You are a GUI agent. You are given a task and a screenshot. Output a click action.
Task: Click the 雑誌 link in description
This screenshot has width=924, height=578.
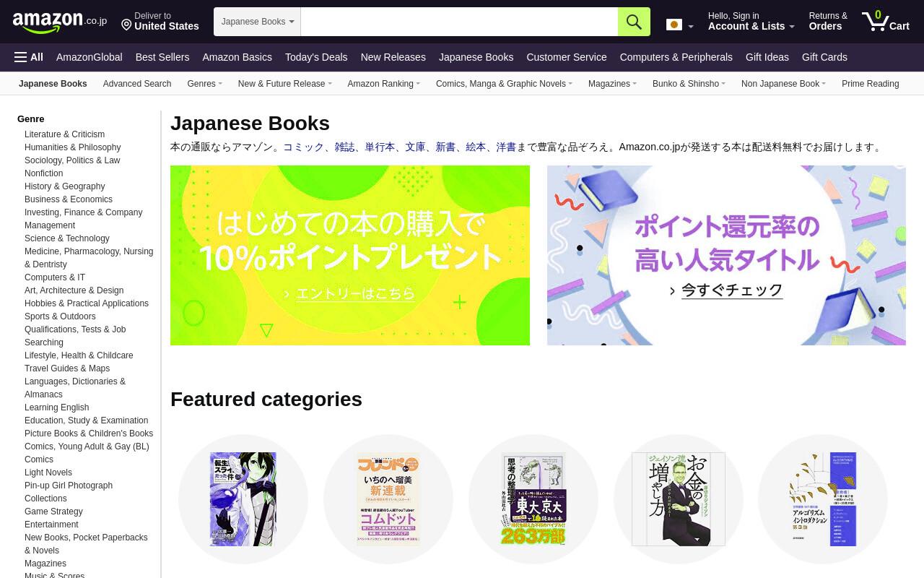(x=344, y=147)
